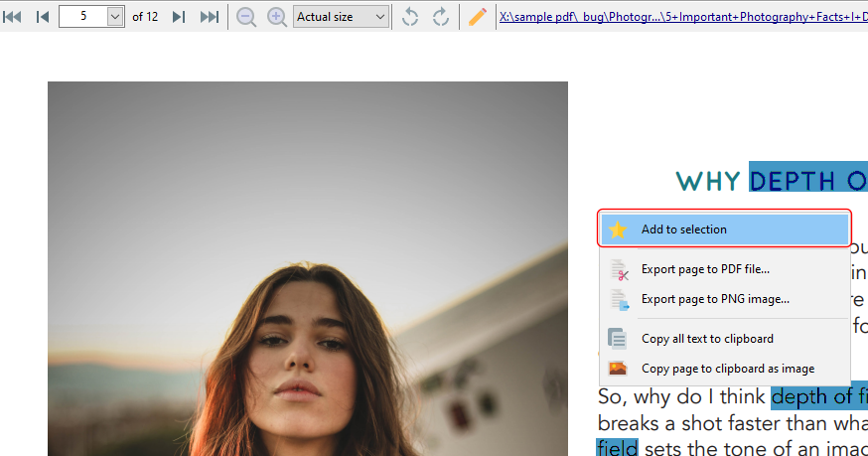The height and width of the screenshot is (456, 868).
Task: Select Export page to PDF file
Action: point(705,269)
